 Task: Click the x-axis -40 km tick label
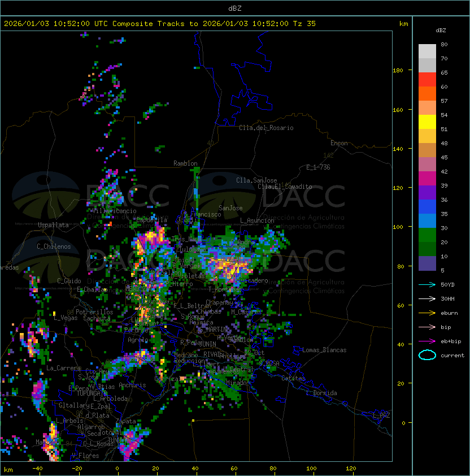pos(37,469)
